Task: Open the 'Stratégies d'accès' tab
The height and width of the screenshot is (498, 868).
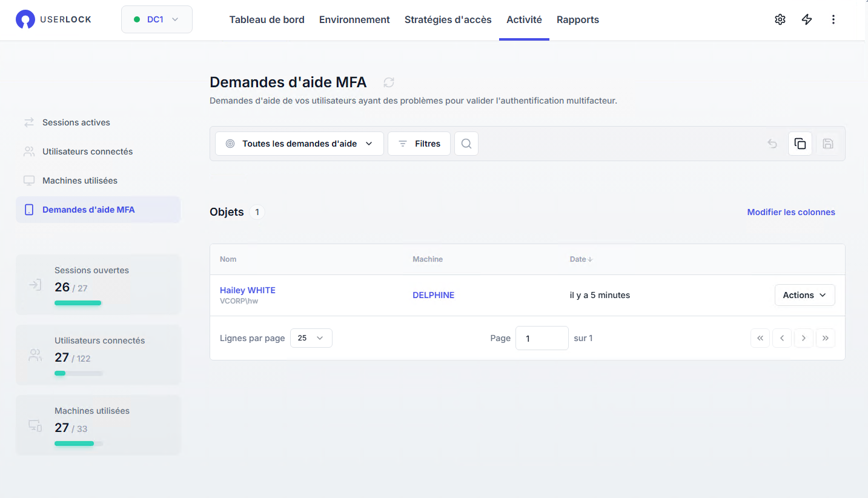Action: [448, 19]
